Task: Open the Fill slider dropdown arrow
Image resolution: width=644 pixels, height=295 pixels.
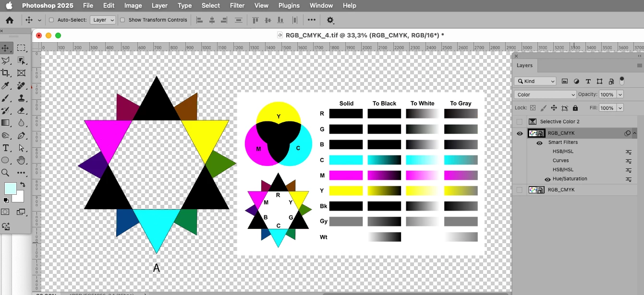Action: (x=620, y=108)
